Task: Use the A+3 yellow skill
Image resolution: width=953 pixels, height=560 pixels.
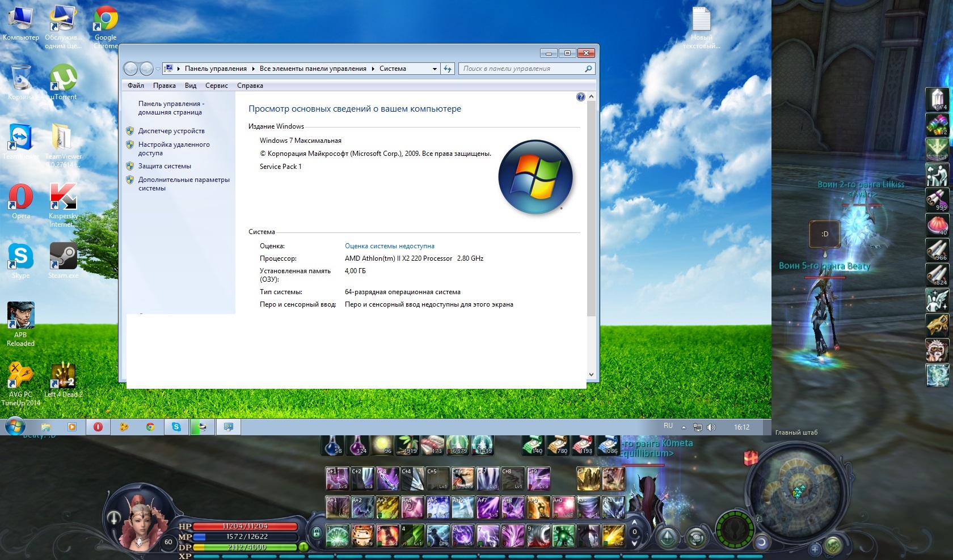Action: pyautogui.click(x=387, y=507)
